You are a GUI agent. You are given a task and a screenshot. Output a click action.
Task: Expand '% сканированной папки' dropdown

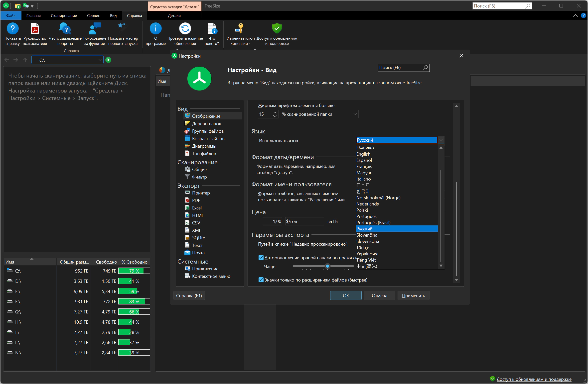[x=355, y=114]
